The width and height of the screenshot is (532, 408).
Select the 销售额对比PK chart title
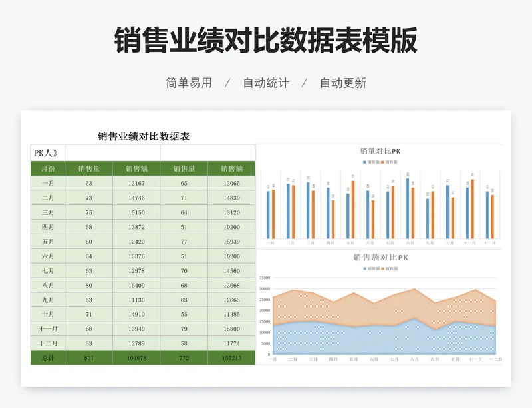pyautogui.click(x=380, y=257)
